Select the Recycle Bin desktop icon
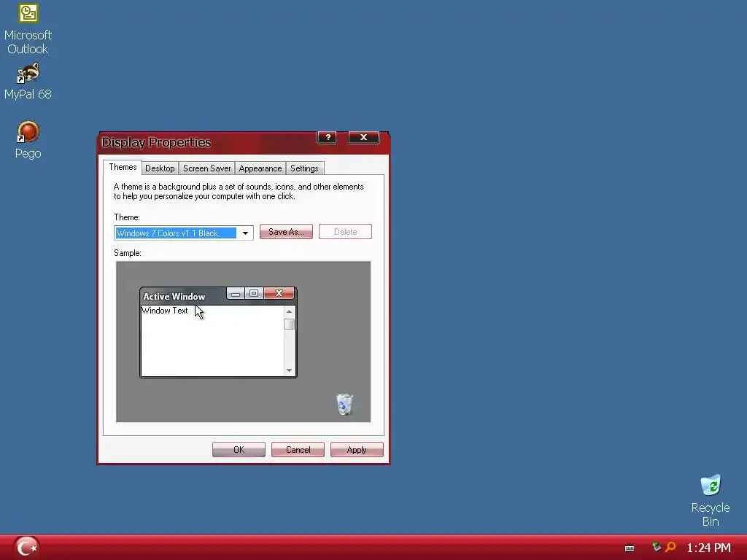The image size is (747, 560). click(711, 500)
